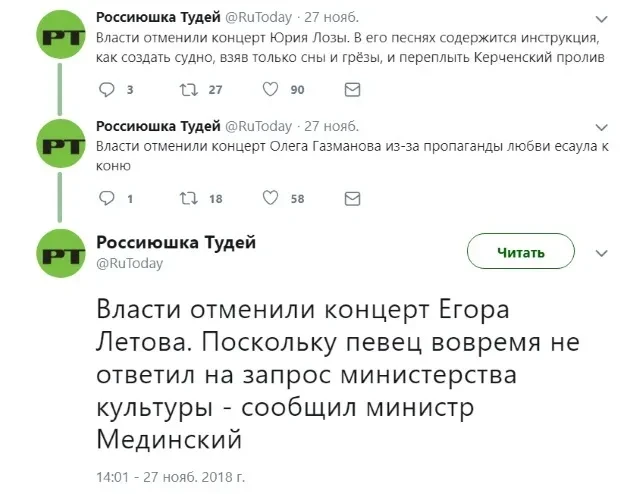The image size is (640, 494).
Task: Like the Oleg Gazmanov concert tweet
Action: click(x=269, y=198)
